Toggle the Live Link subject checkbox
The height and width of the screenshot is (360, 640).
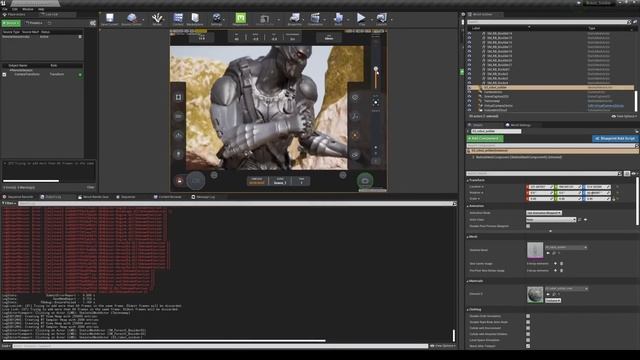[4, 75]
